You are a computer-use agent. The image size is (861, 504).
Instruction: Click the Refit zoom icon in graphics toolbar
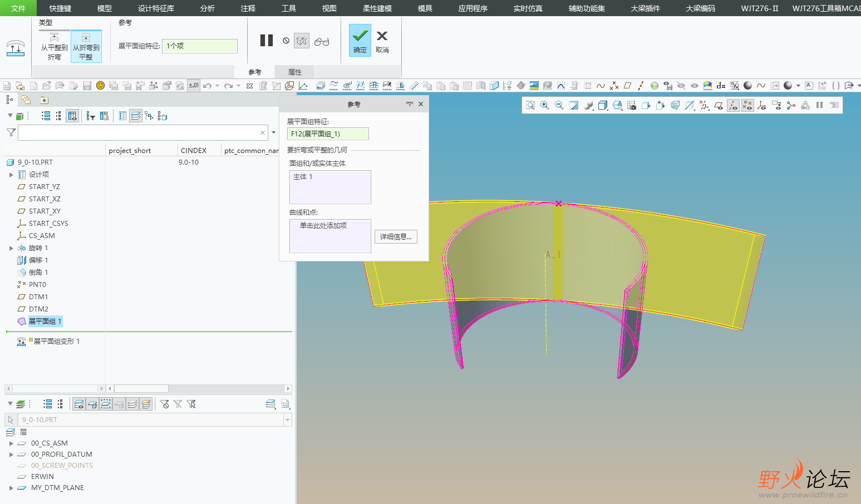point(530,105)
